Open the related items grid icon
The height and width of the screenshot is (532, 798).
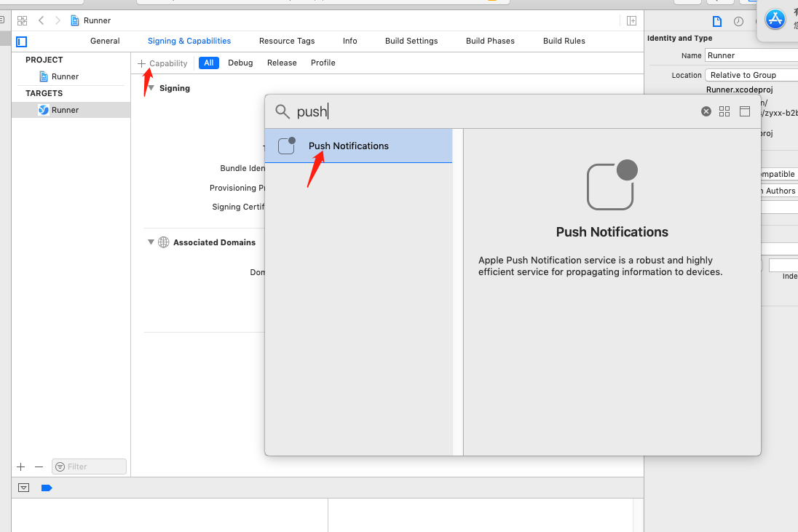coord(22,20)
